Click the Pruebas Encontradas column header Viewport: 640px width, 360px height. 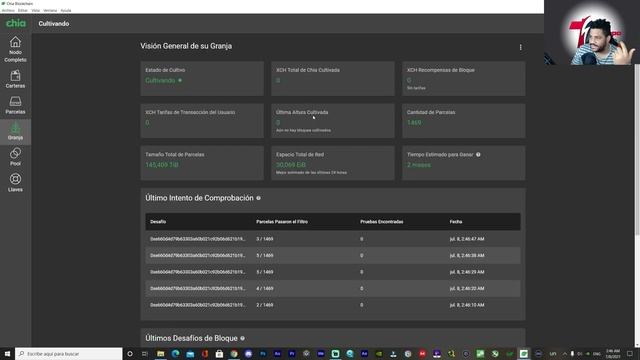click(x=382, y=222)
